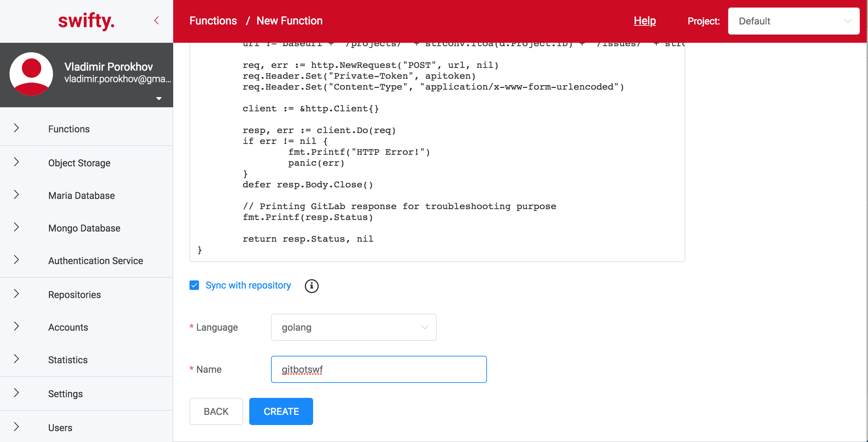Click chevron icon beside Repositories
The image size is (868, 442).
coord(16,294)
